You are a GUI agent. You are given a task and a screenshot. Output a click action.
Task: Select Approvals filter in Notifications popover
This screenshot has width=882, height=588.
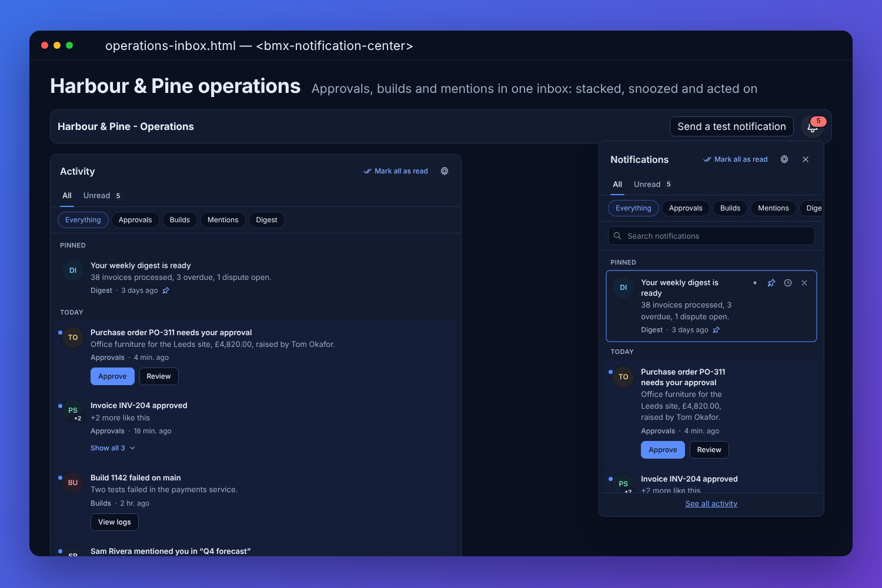686,208
